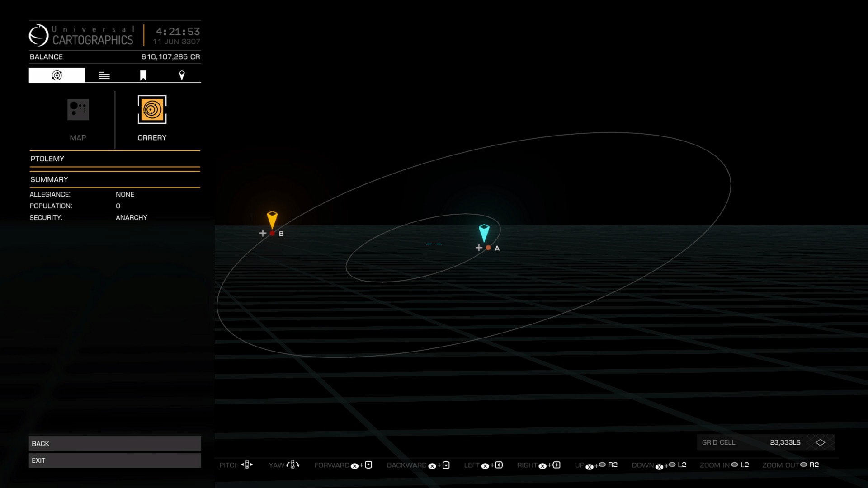Click the BACK button
Viewport: 868px width, 488px height.
[115, 444]
